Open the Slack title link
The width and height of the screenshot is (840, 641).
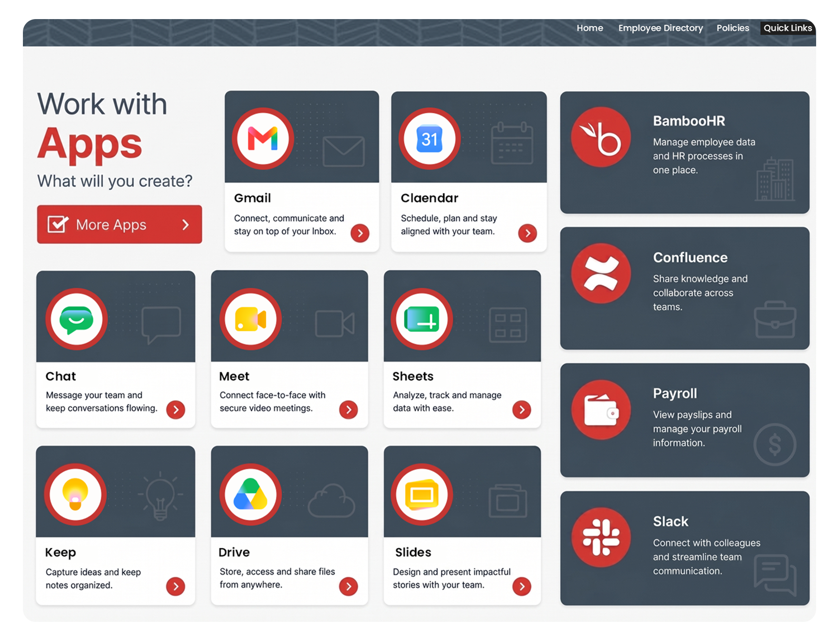tap(671, 522)
